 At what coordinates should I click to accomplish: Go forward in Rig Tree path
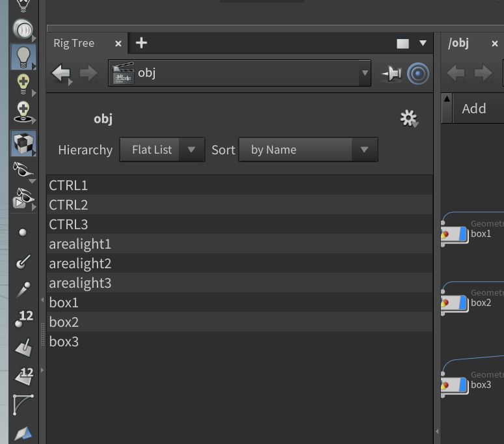(x=88, y=73)
